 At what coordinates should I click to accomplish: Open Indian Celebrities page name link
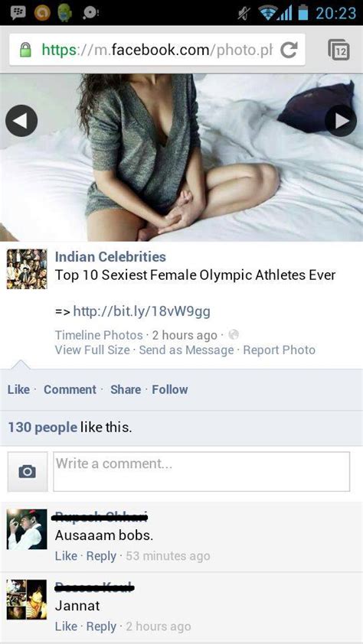[110, 257]
